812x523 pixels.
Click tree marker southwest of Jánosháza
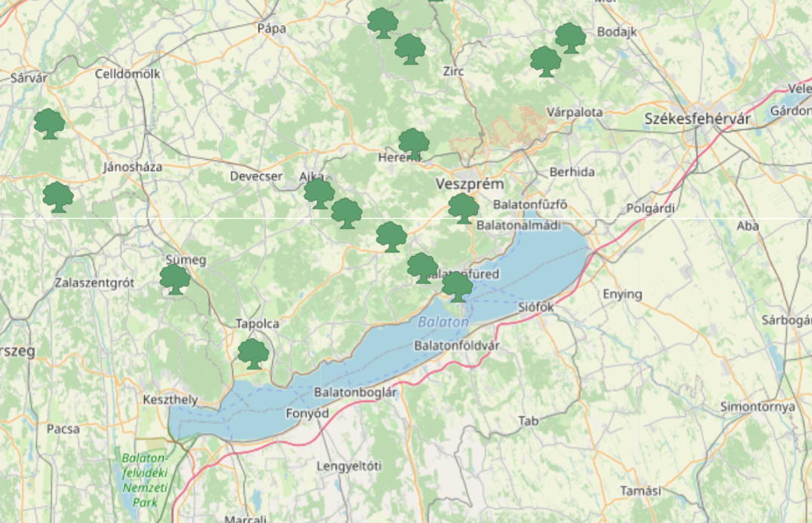(58, 197)
